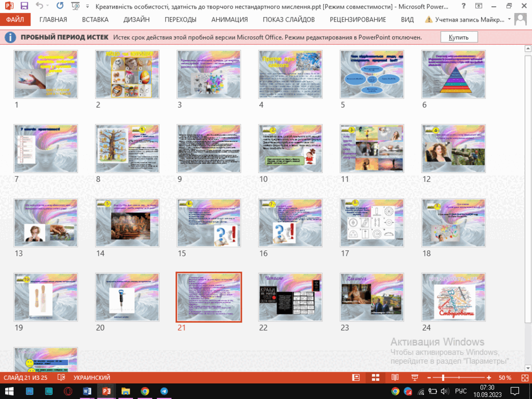Start slideshow from beginning icon in title bar
This screenshot has width=532, height=399.
click(x=75, y=6)
